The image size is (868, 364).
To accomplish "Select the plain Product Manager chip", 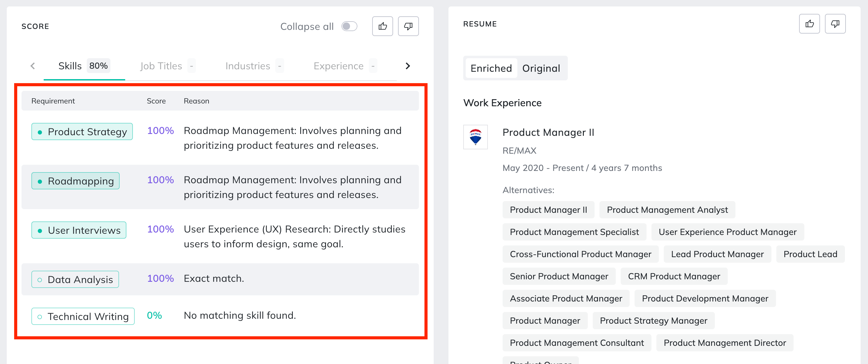I will pos(545,321).
